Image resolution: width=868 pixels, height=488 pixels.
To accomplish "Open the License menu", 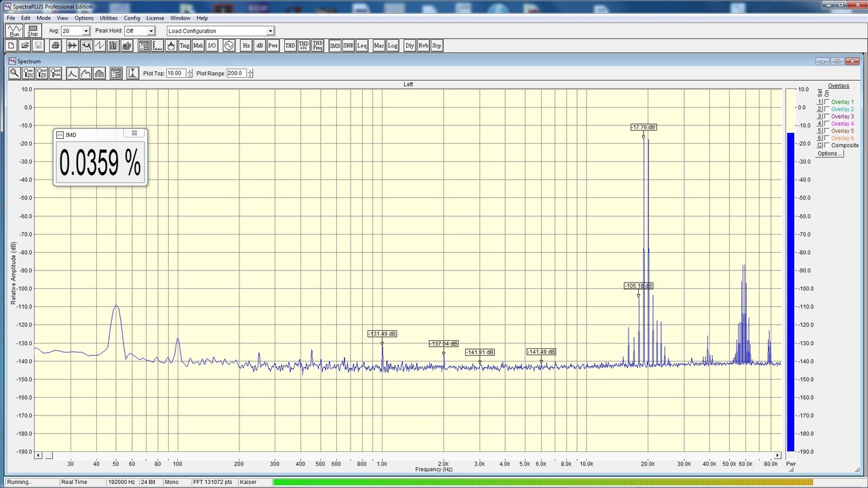I will 155,18.
